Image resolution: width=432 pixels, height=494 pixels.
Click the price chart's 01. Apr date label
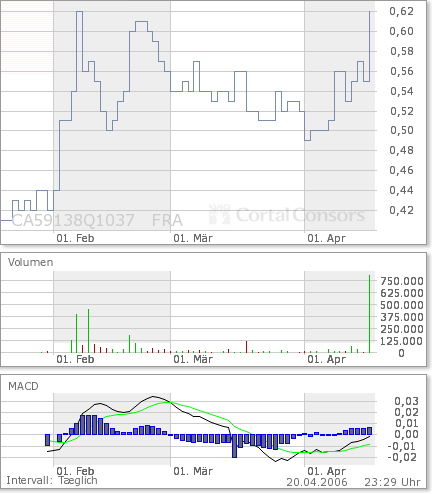click(327, 238)
